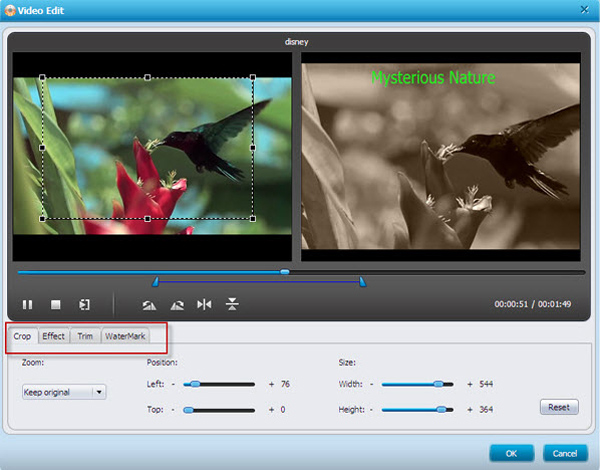Click the top-center crop handle

(x=147, y=78)
